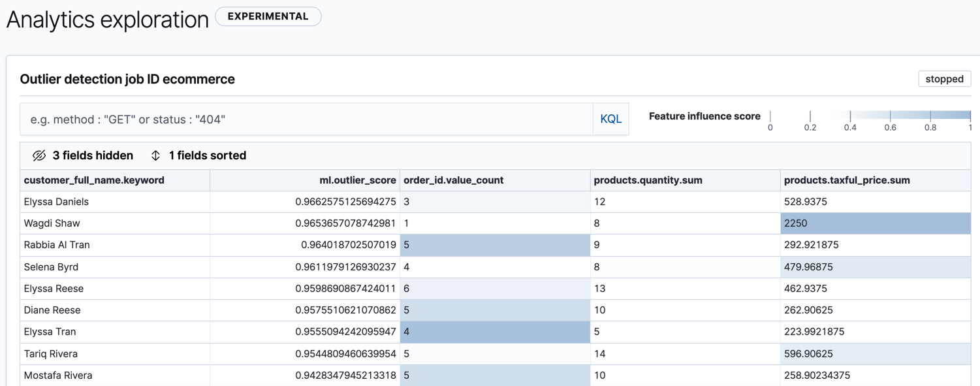Click Tariq Rivera's quantity sum 14
980x386 pixels.
685,354
